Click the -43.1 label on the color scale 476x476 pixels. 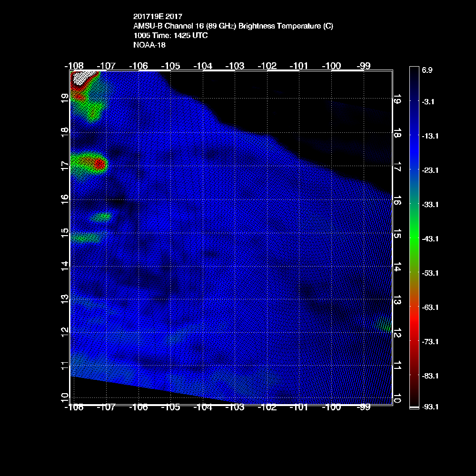click(430, 238)
